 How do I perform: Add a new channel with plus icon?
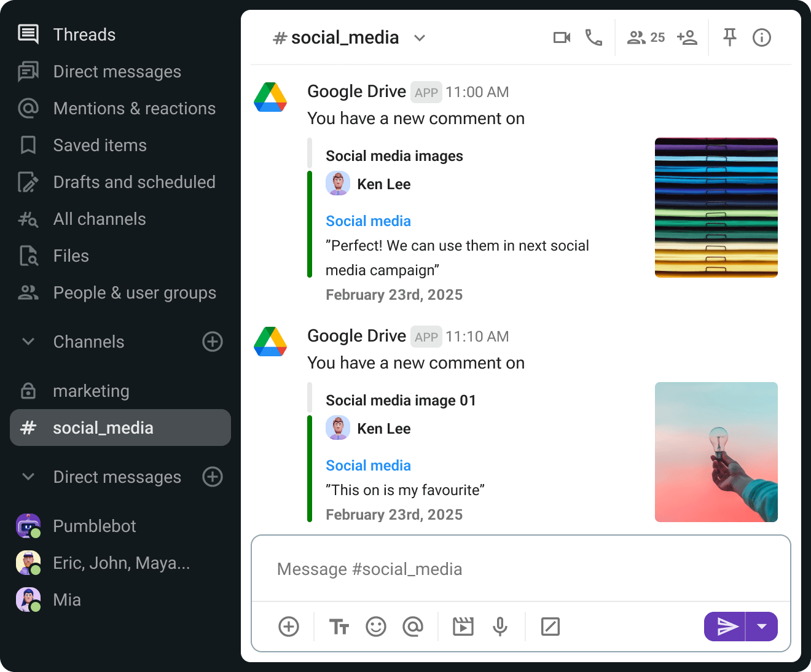[x=213, y=342]
